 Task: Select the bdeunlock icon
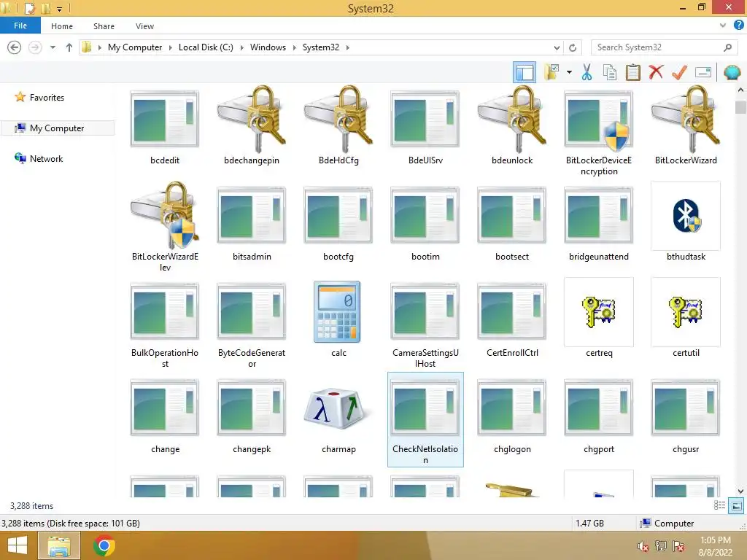pyautogui.click(x=512, y=118)
